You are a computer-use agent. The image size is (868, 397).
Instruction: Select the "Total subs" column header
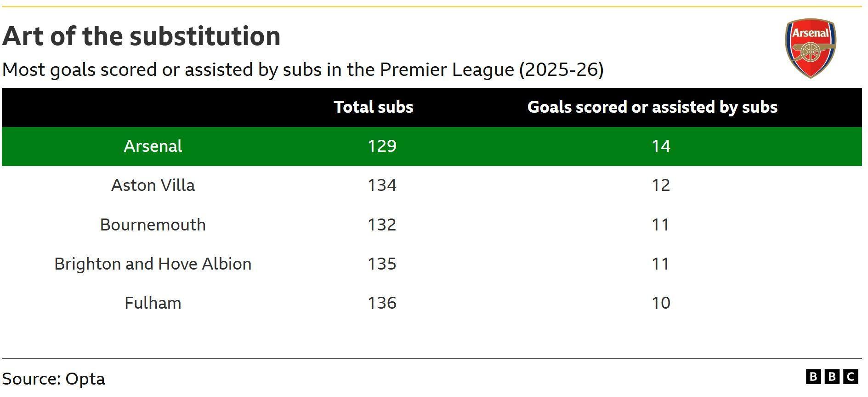(x=373, y=107)
